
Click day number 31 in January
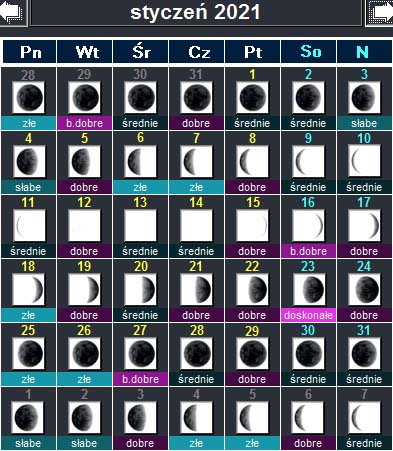click(x=364, y=330)
